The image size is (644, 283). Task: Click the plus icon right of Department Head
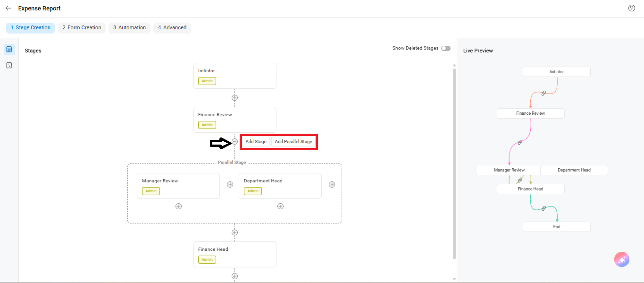tap(332, 184)
